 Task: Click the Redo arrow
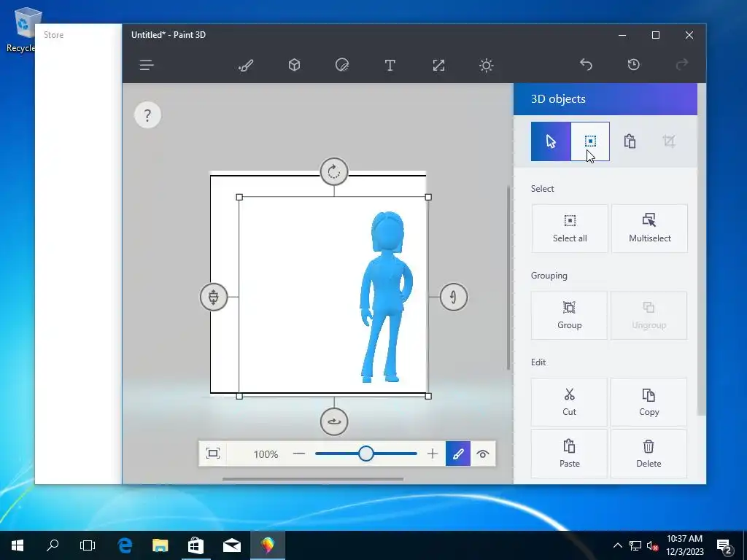[x=682, y=64]
